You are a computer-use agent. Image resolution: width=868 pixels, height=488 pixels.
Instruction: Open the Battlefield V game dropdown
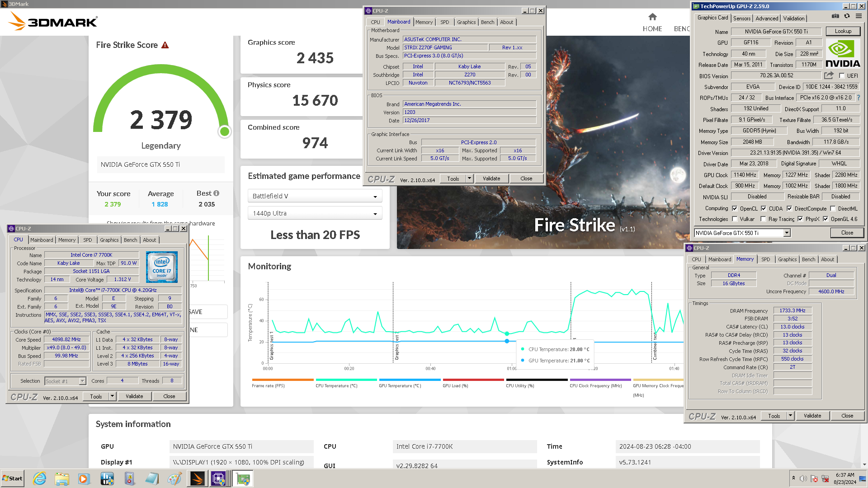pos(315,196)
